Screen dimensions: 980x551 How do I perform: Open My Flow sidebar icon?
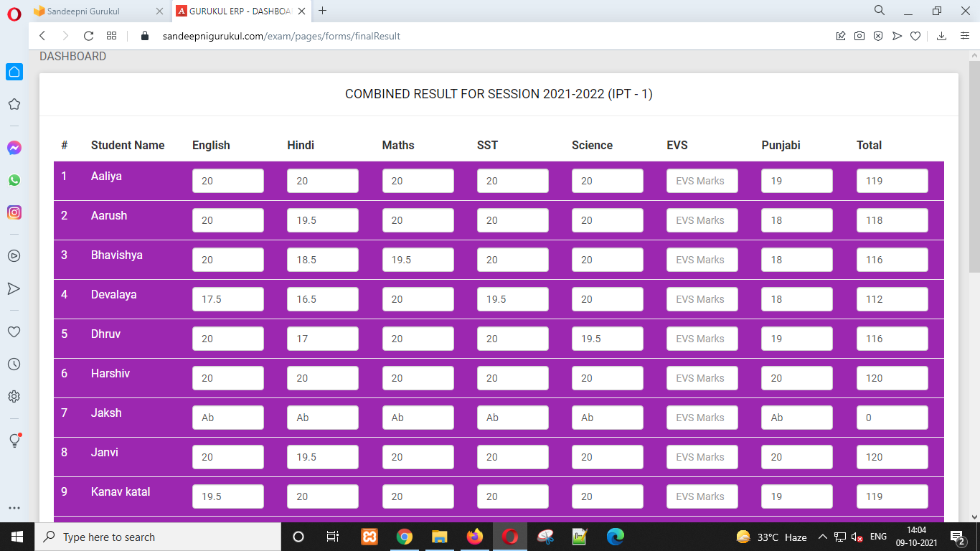click(14, 288)
